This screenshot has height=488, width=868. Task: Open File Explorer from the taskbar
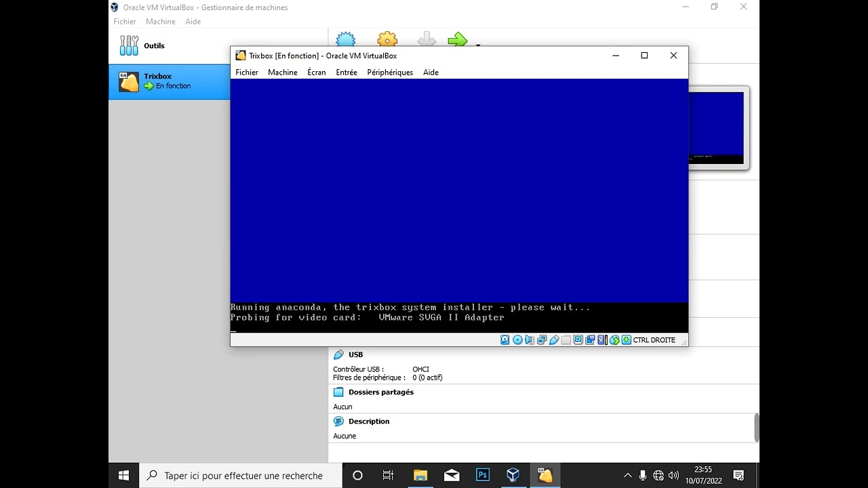tap(420, 475)
